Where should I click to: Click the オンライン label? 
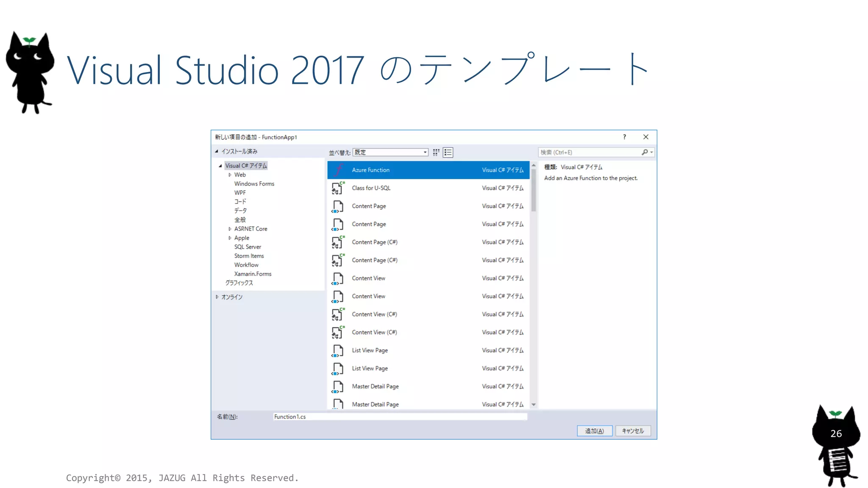point(232,297)
